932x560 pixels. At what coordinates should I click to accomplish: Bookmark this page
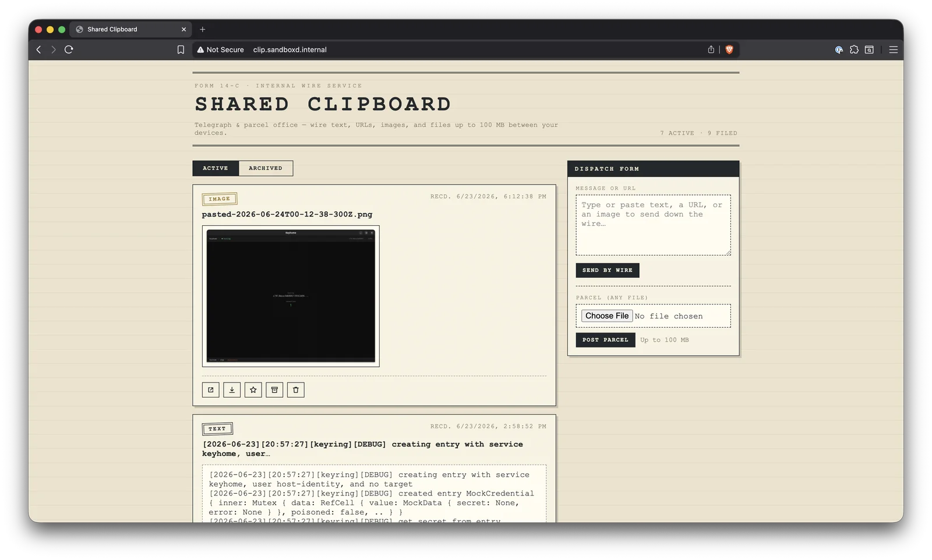click(181, 49)
